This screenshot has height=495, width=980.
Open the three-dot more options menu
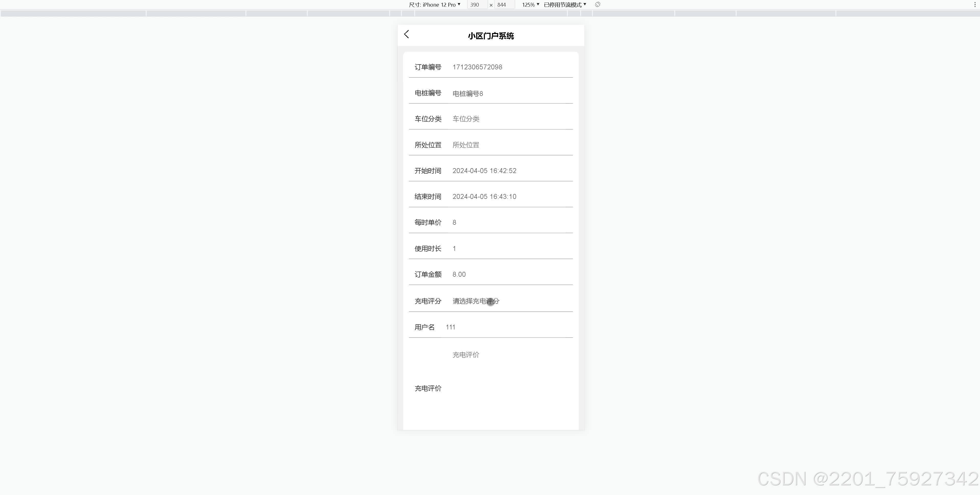pyautogui.click(x=975, y=5)
